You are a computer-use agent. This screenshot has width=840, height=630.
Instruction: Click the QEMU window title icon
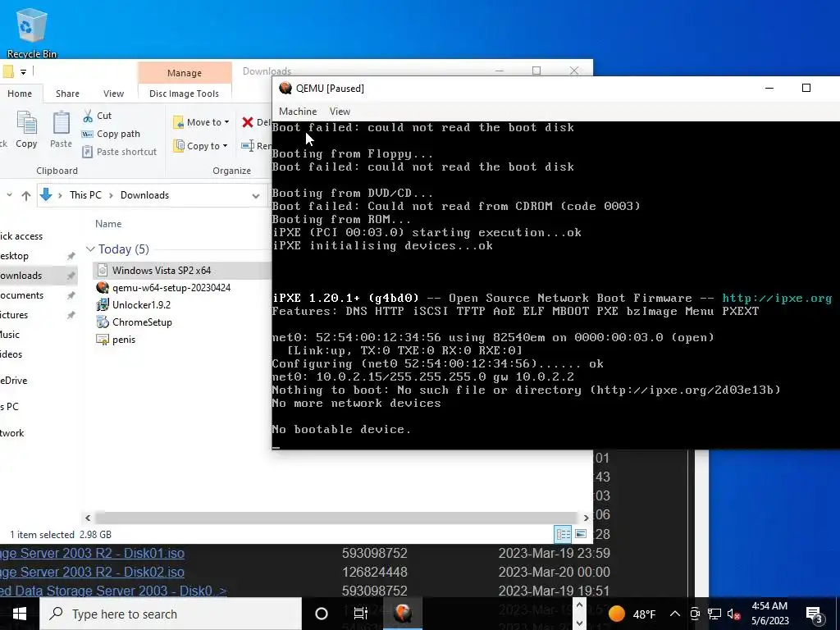285,88
